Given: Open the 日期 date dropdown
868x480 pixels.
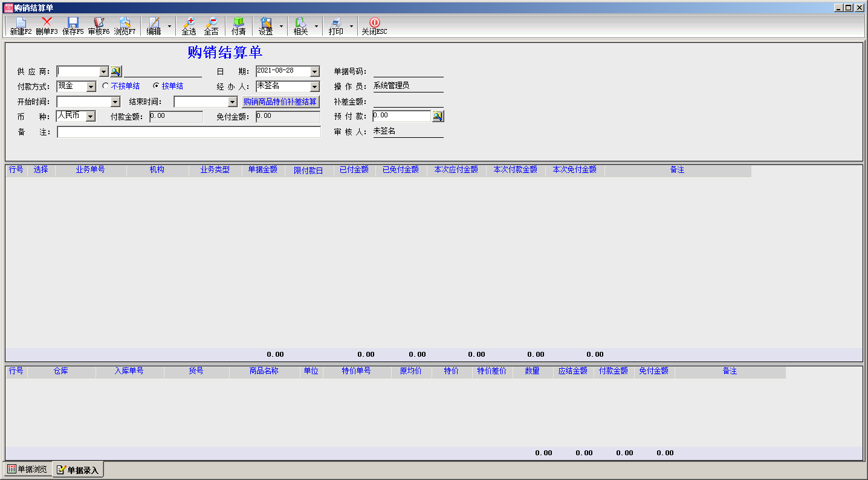Looking at the screenshot, I should (314, 71).
